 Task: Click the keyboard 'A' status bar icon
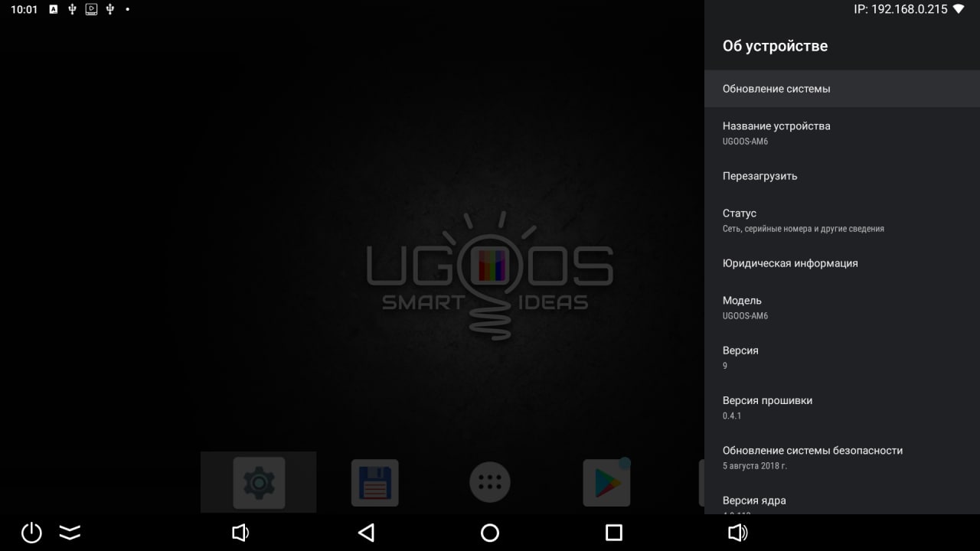(53, 9)
